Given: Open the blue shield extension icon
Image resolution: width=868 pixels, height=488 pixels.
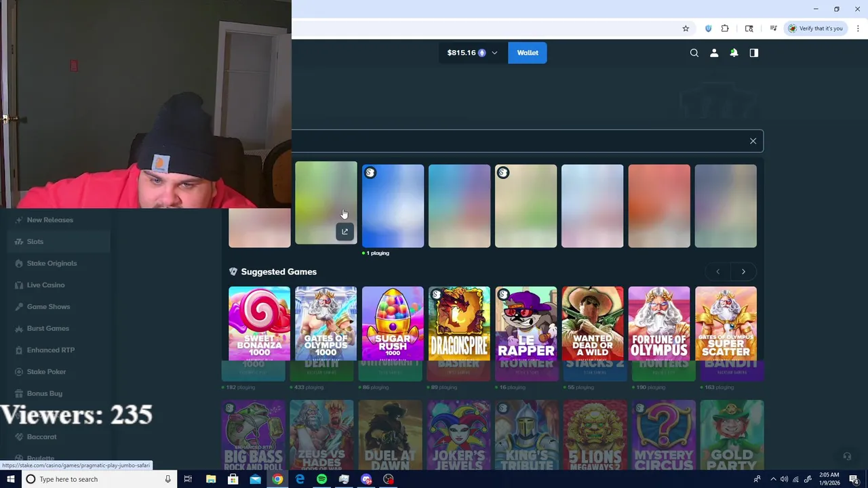Looking at the screenshot, I should tap(708, 28).
